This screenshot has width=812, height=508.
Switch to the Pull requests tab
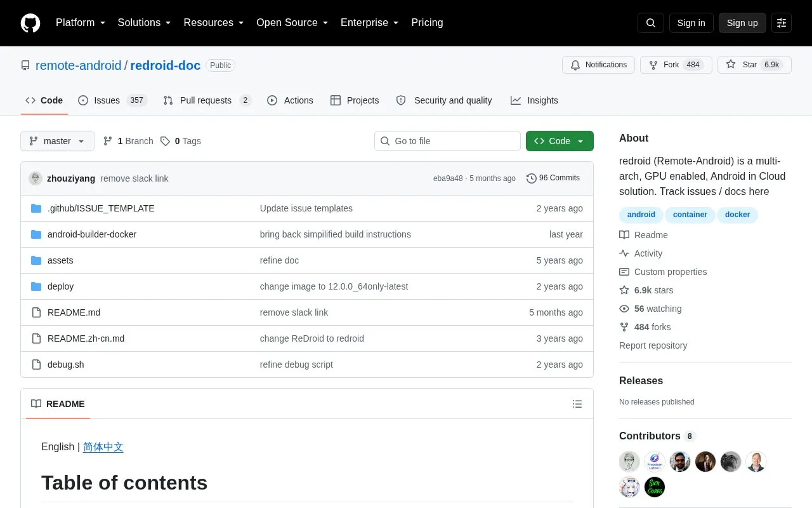coord(207,100)
